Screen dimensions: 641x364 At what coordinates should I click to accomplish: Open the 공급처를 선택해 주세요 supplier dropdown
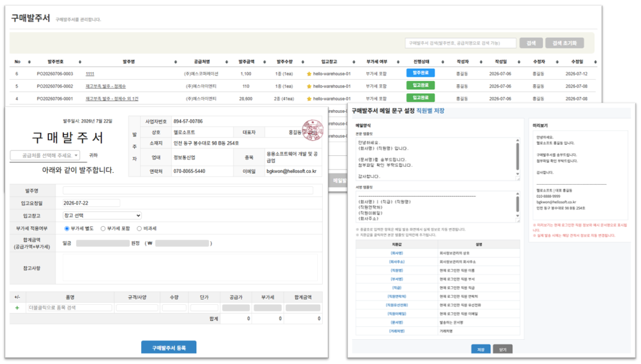(45, 155)
